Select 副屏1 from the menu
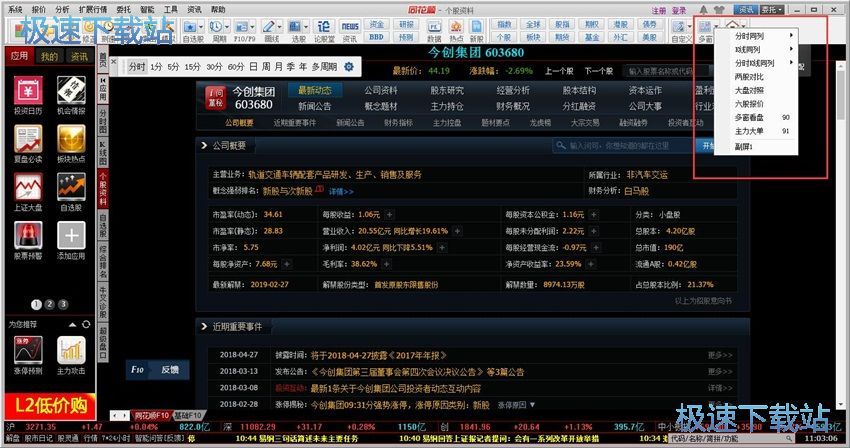The image size is (850, 448). point(756,146)
